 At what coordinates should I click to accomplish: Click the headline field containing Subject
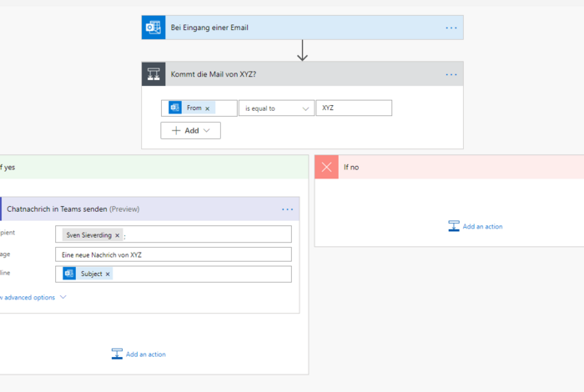tap(174, 274)
